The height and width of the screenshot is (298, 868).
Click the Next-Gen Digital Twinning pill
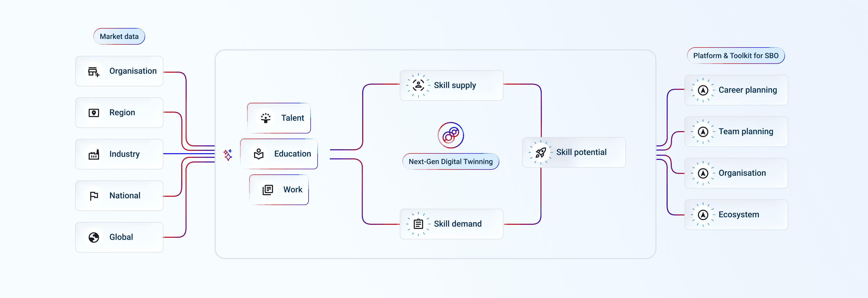click(x=451, y=162)
